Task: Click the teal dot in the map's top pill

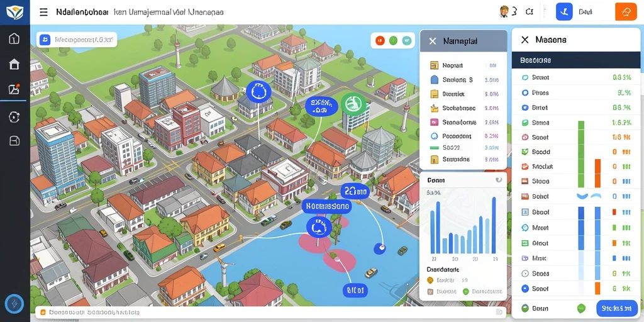Action: 407,40
